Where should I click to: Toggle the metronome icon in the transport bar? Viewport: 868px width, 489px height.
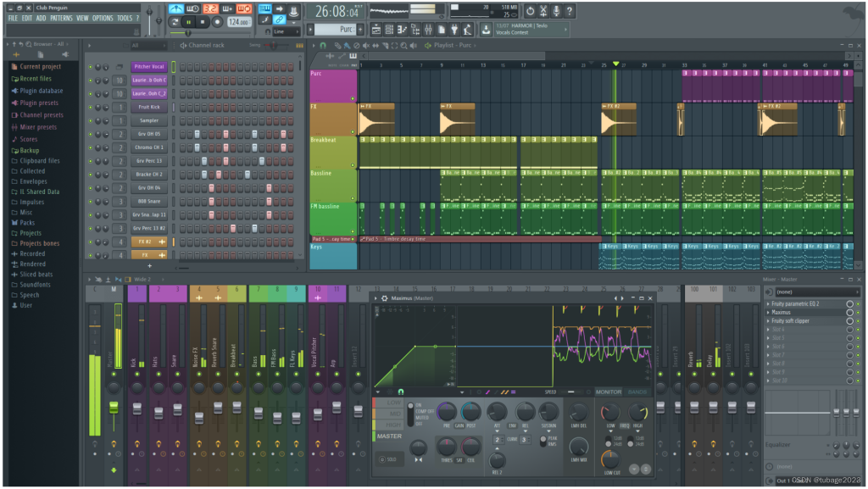coord(176,8)
